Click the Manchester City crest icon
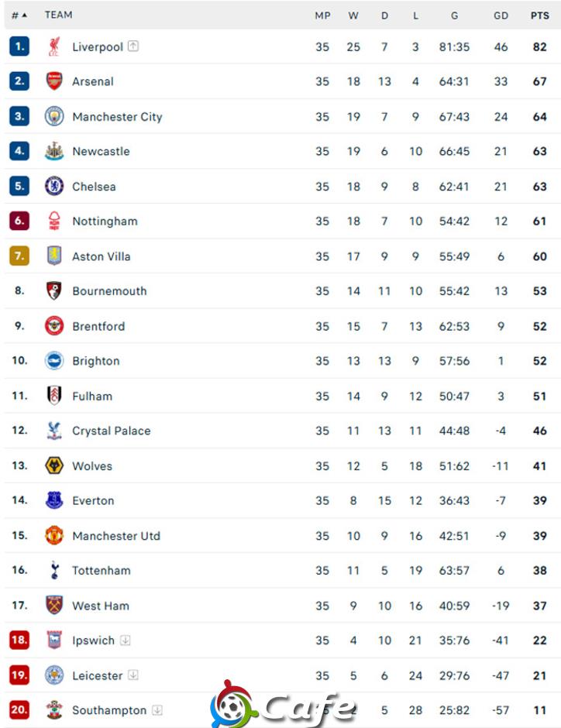The width and height of the screenshot is (561, 728). pos(54,116)
